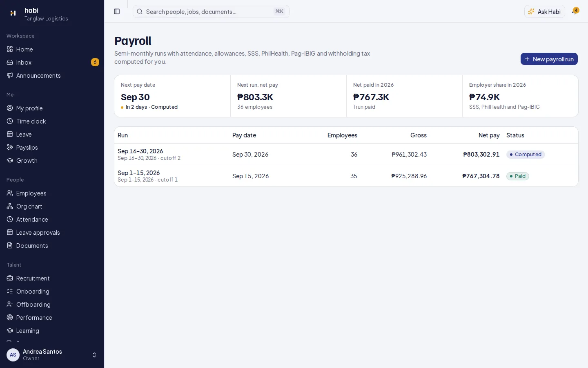Screen dimensions: 588x368
Task: Click the Growth graduation cap icon
Action: [10, 160]
